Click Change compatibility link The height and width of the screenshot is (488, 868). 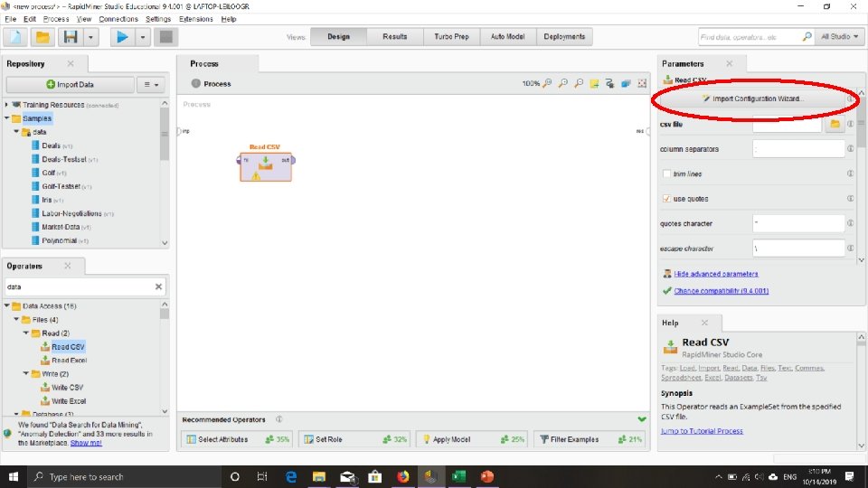coord(722,291)
